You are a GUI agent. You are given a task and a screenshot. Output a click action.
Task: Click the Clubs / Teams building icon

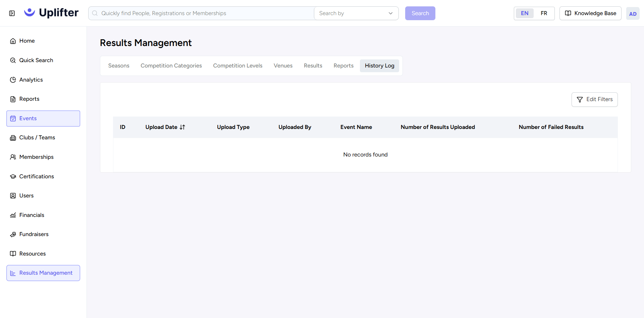[13, 138]
